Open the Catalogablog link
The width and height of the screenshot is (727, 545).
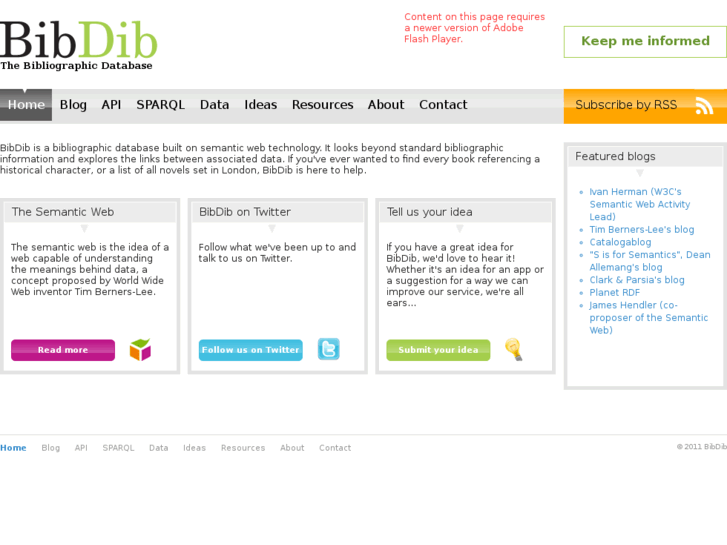(620, 242)
